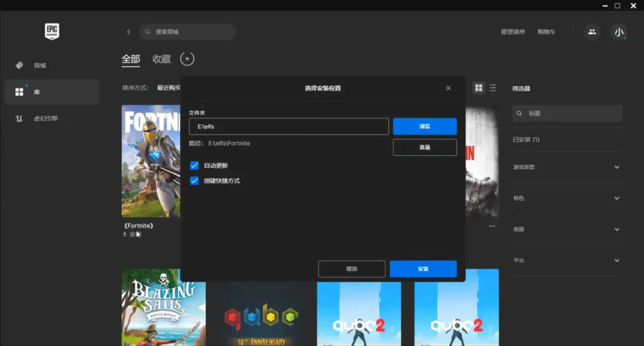Click the magnifier icon in store search
Viewport: 644px width, 346px height.
pyautogui.click(x=147, y=31)
